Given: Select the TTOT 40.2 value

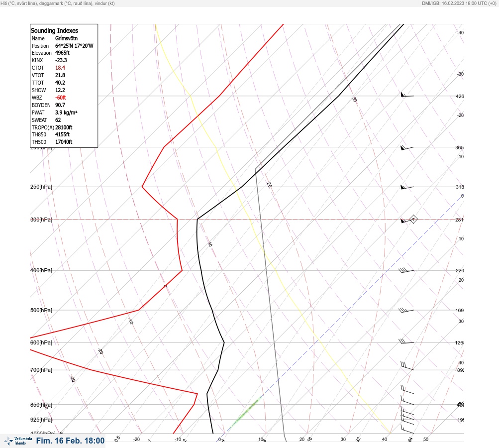Looking at the screenshot, I should [60, 83].
